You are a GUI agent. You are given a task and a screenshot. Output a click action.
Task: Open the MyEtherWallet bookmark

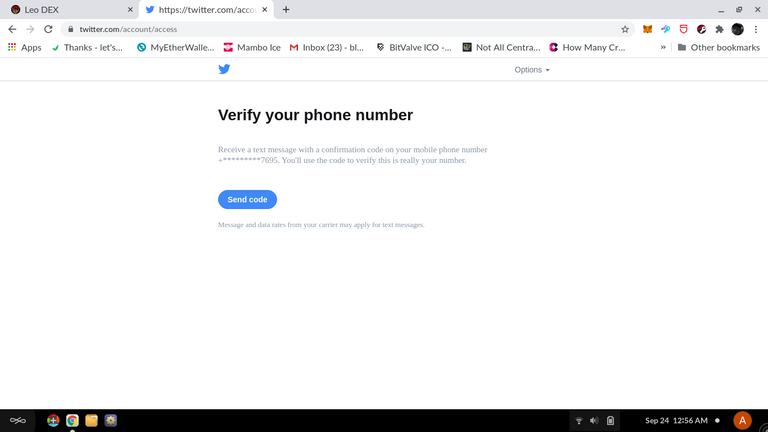click(x=175, y=48)
